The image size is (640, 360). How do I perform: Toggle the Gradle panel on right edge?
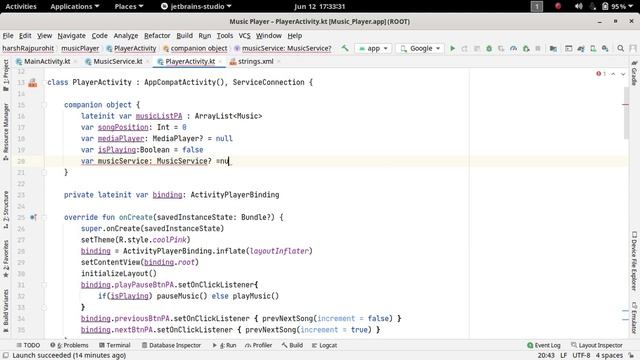(634, 73)
